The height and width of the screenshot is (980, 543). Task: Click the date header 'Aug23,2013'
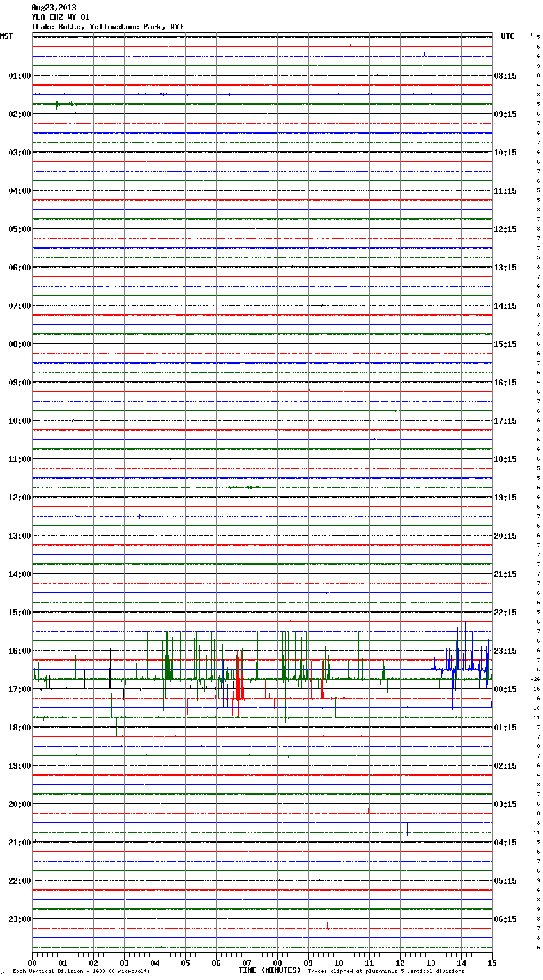pyautogui.click(x=54, y=8)
